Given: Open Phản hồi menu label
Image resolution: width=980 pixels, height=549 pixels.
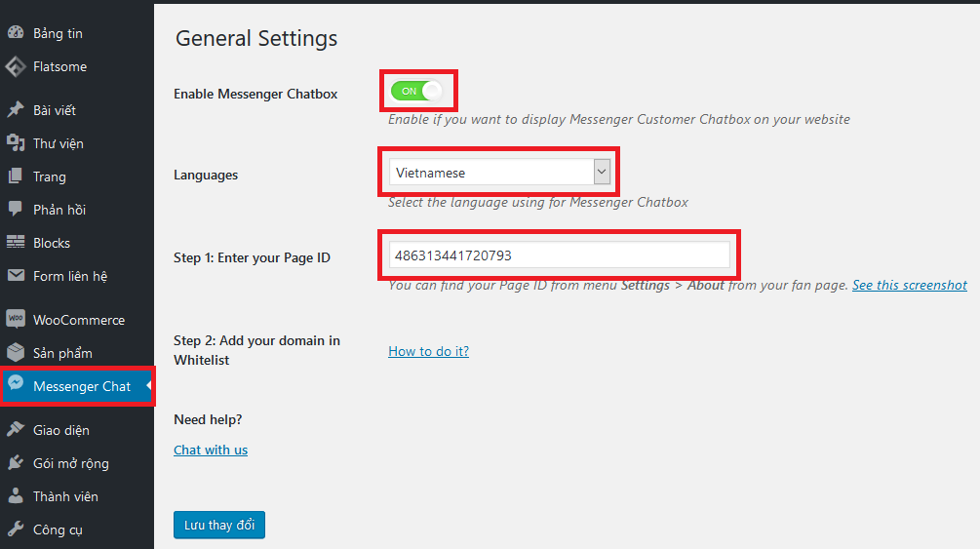Looking at the screenshot, I should (x=59, y=210).
